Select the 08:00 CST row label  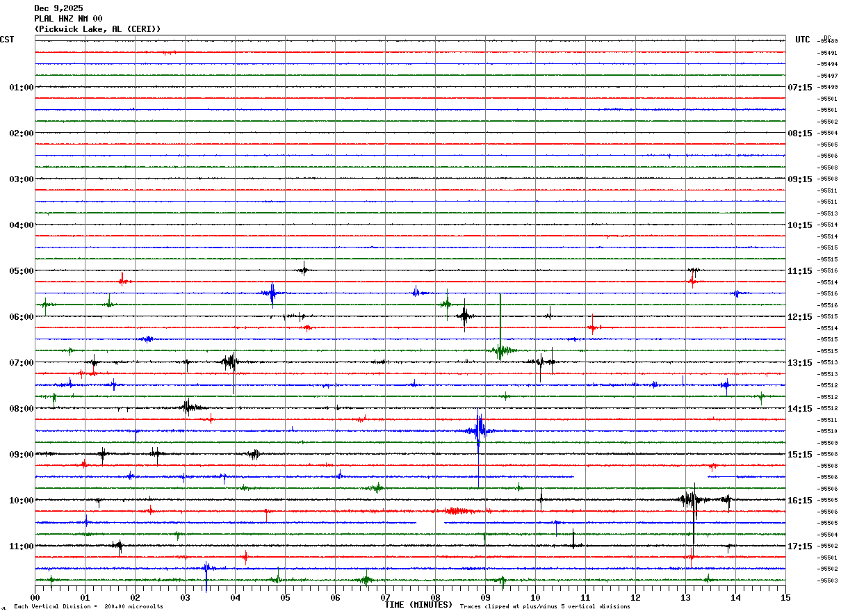[22, 409]
